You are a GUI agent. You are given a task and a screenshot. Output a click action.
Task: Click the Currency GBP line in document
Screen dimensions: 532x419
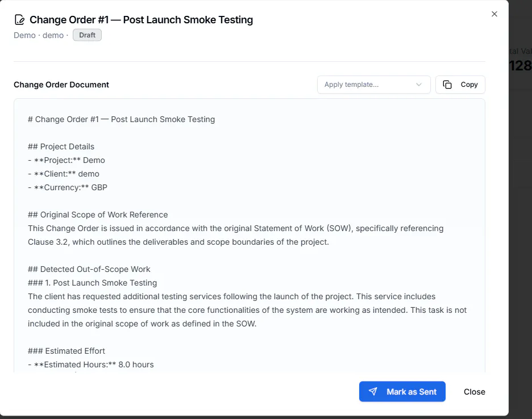pos(68,187)
